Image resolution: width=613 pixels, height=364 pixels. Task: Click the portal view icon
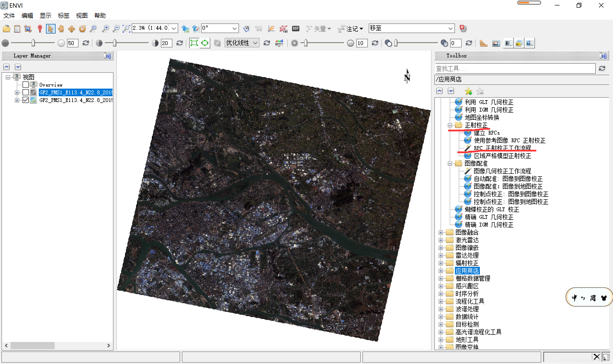pyautogui.click(x=496, y=43)
